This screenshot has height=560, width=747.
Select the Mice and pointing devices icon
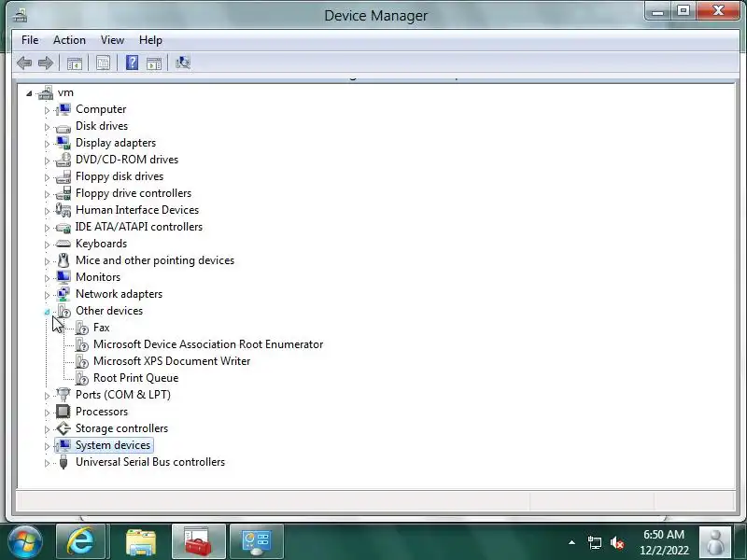click(x=63, y=260)
